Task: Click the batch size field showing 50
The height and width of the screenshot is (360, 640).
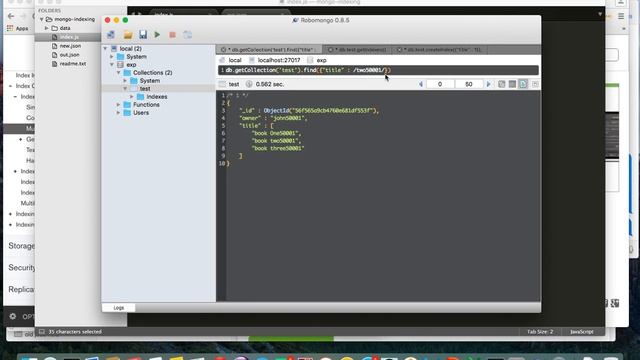Action: pos(469,84)
